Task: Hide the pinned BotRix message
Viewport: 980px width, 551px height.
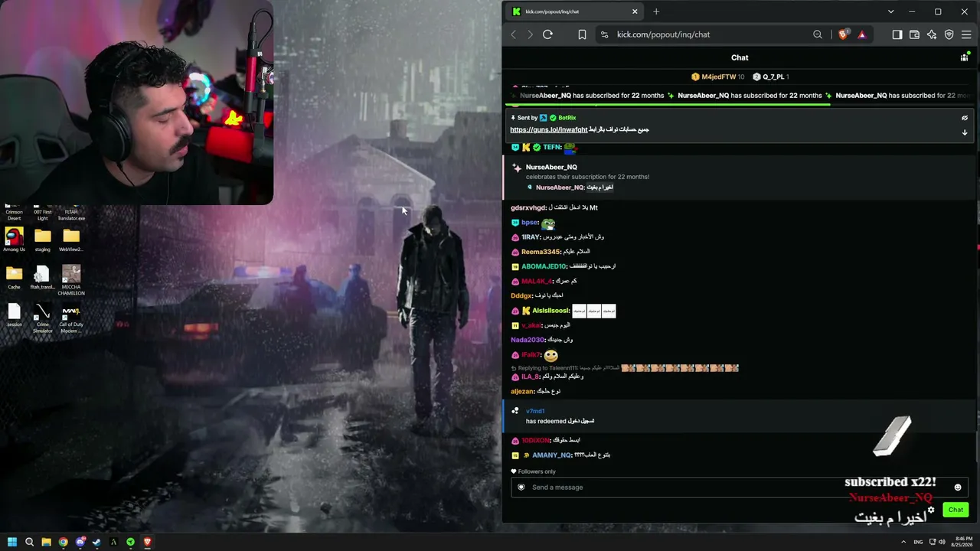Action: point(965,118)
